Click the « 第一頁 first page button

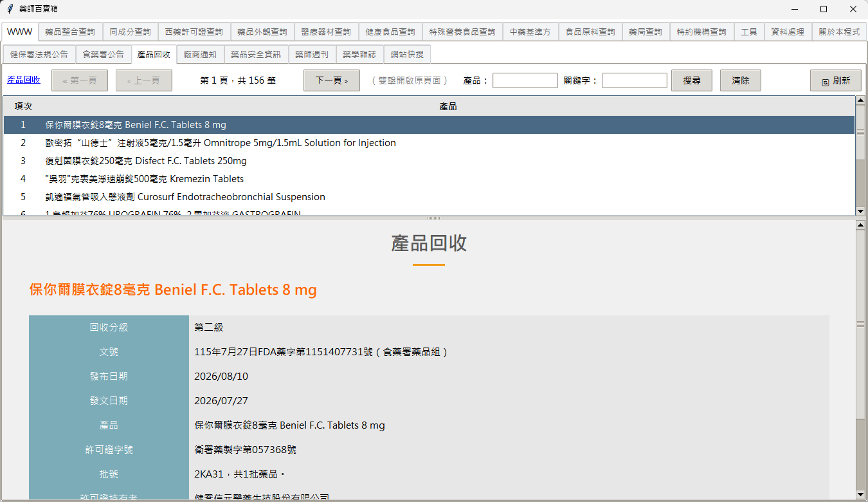pyautogui.click(x=80, y=80)
